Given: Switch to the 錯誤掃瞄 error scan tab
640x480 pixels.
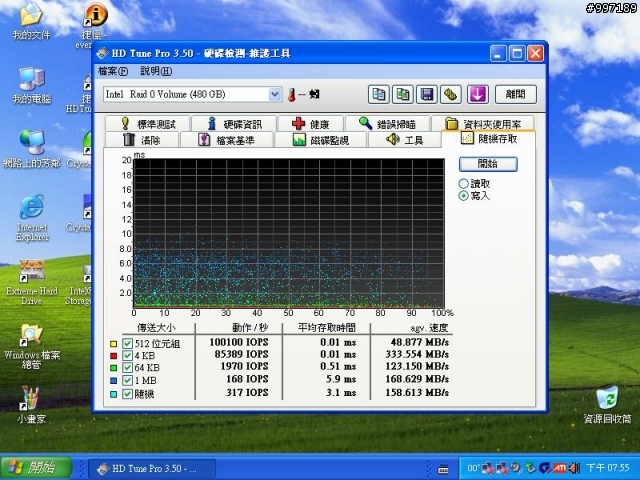Looking at the screenshot, I should tap(388, 124).
